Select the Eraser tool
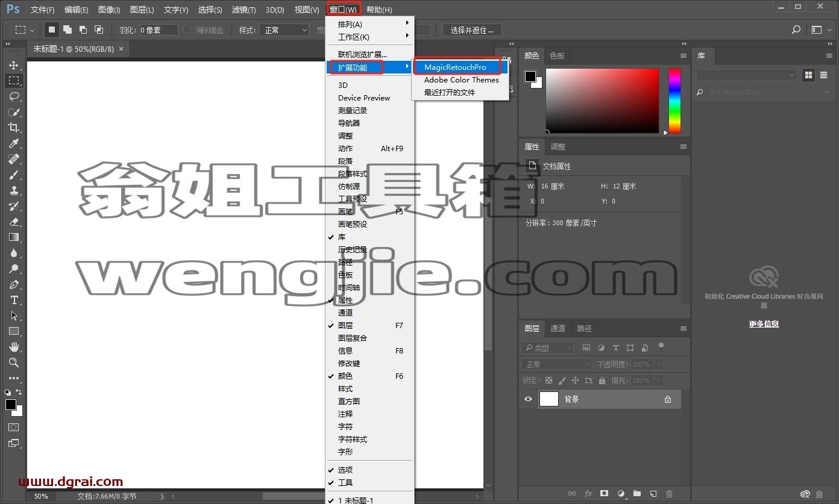Viewport: 839px width, 504px height. (x=13, y=222)
